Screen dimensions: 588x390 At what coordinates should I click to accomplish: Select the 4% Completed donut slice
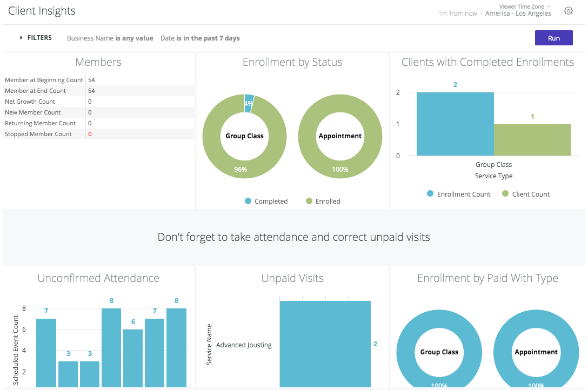click(x=249, y=104)
